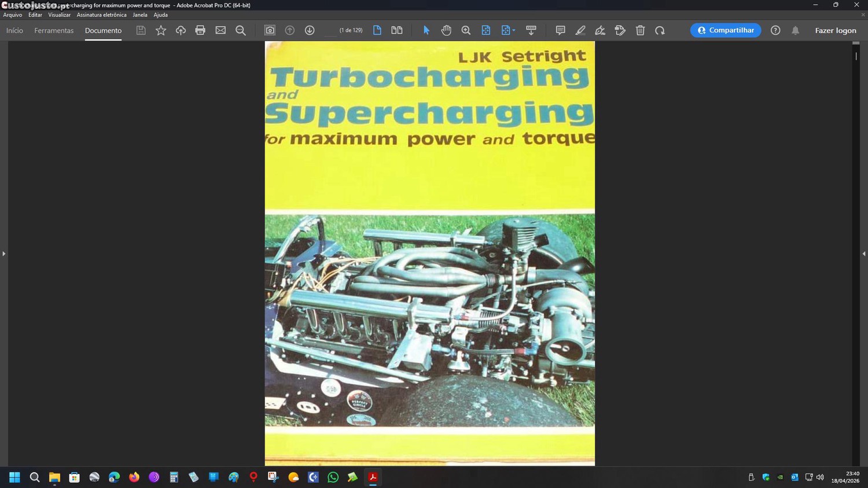Send file by email envelope icon
This screenshot has height=488, width=868.
pos(220,30)
